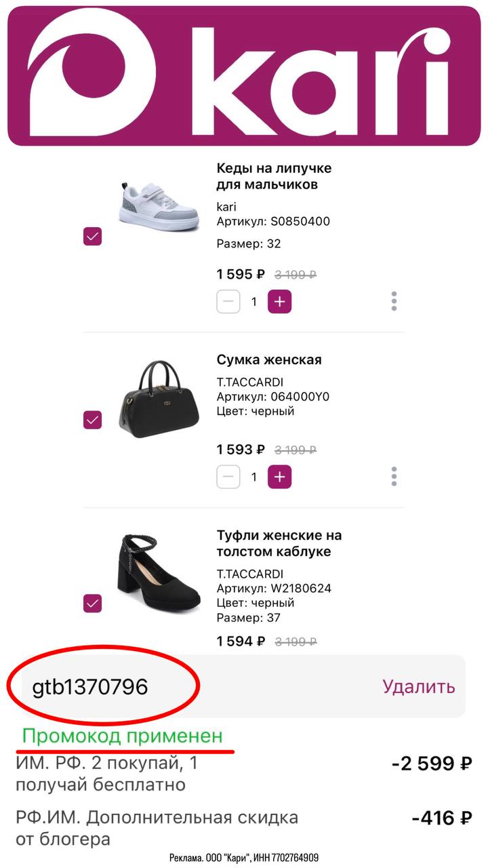Increase quantity of the women's bag
Image resolution: width=488 pixels, height=868 pixels.
click(279, 477)
